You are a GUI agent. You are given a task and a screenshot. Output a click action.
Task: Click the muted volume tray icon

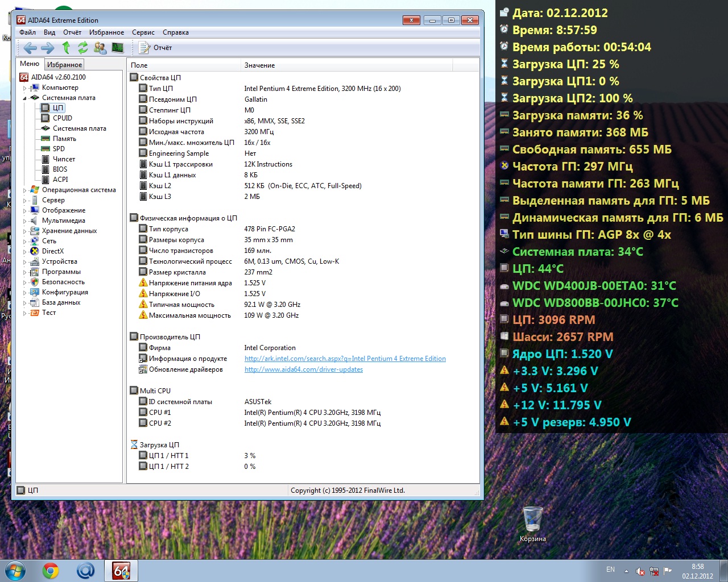(x=640, y=571)
